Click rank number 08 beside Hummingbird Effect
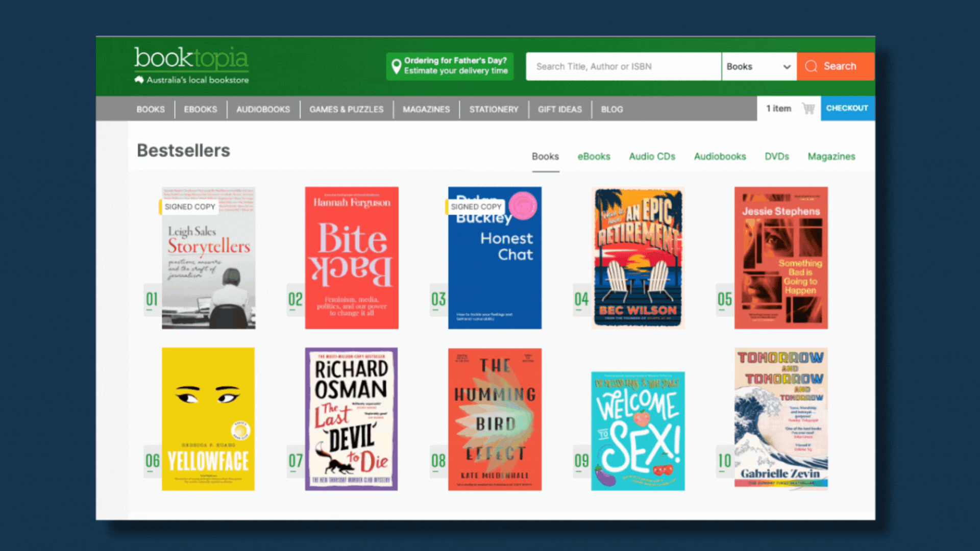 (438, 461)
